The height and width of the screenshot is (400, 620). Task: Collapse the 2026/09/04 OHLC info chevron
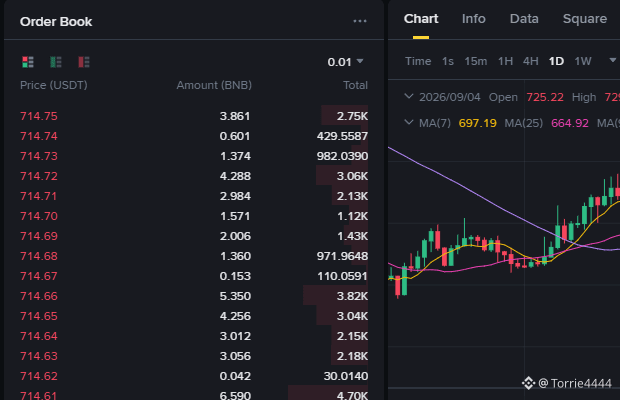409,96
